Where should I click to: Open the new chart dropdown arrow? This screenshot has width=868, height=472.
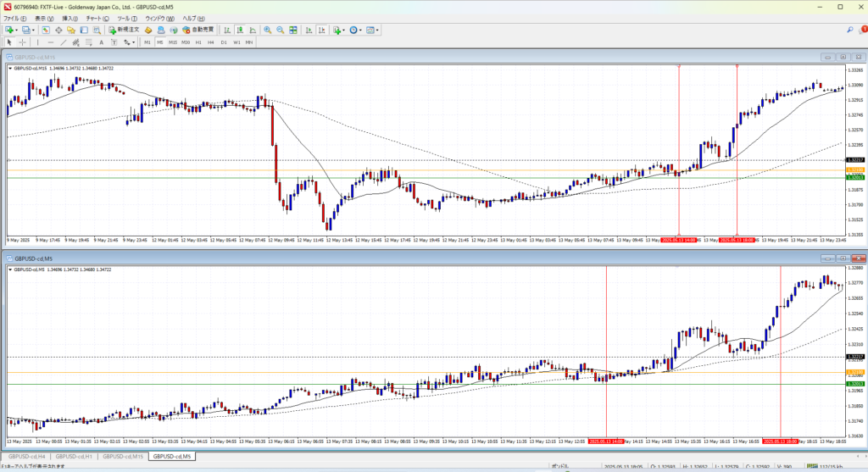[16, 30]
